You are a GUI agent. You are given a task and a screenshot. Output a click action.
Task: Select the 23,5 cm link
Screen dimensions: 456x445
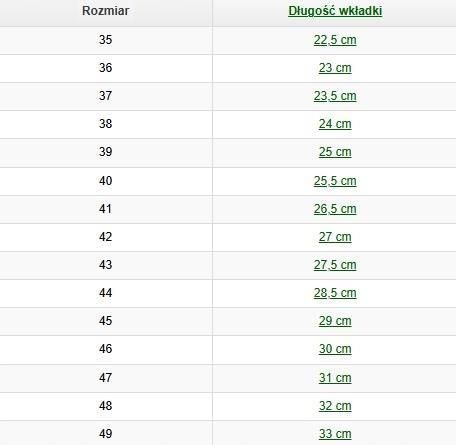pos(335,96)
